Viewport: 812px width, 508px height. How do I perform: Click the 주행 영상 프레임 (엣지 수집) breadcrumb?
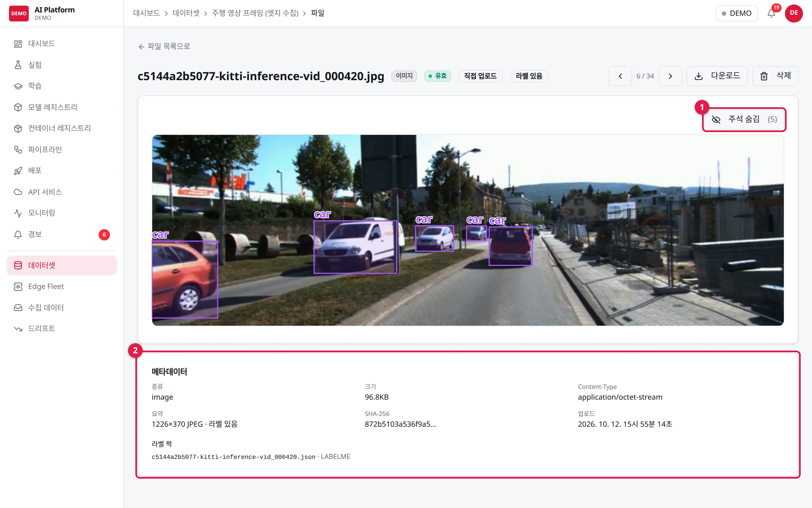(x=255, y=13)
